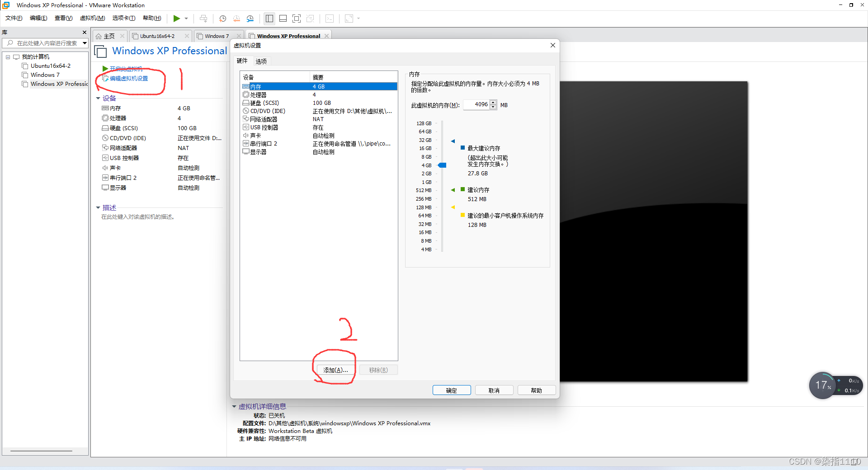
Task: Increase memory with the spinner up arrow
Action: click(x=493, y=103)
